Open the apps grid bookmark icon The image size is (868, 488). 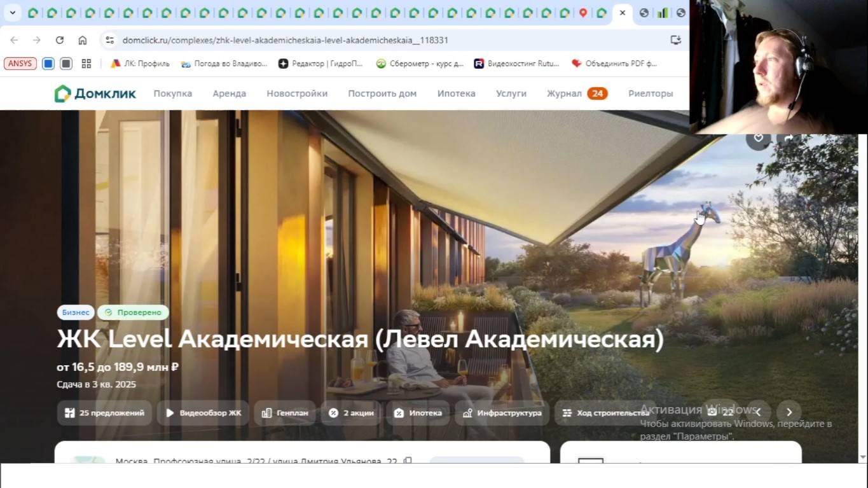86,64
